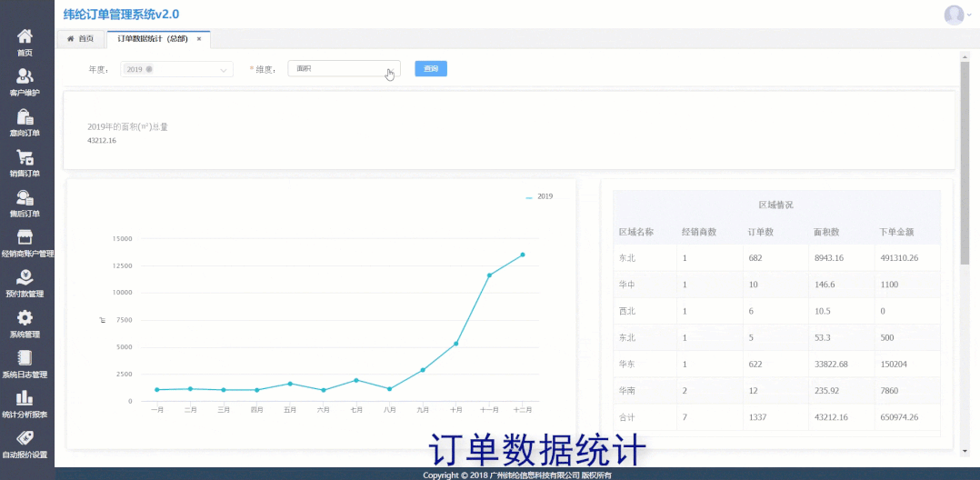Viewport: 980px width, 480px height.
Task: Click the 区域情况 table title
Action: 776,205
